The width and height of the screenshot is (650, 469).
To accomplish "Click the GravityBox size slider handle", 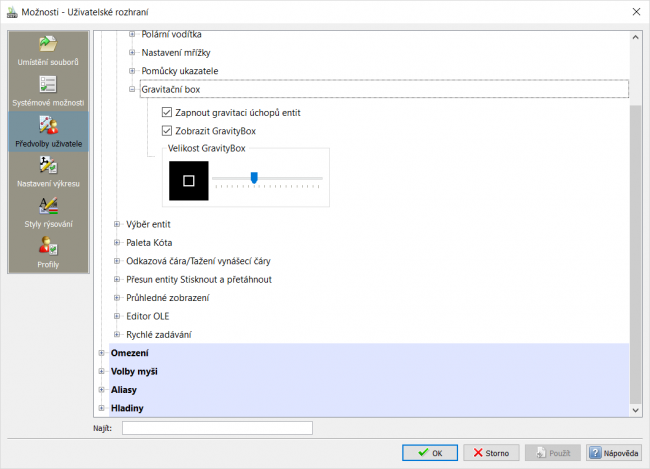I will [254, 178].
